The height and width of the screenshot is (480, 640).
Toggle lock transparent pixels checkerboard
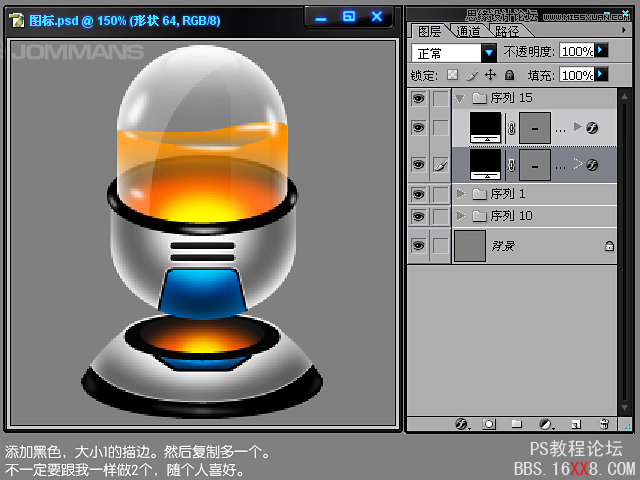pos(453,75)
